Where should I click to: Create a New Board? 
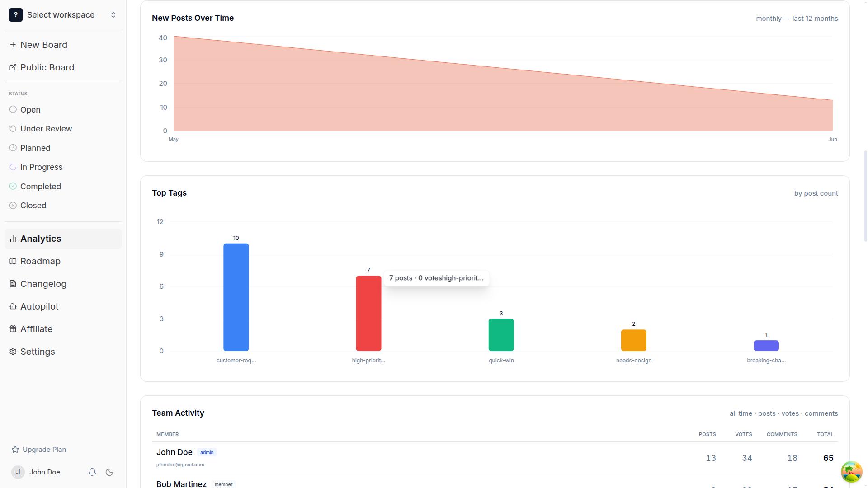[x=63, y=45]
